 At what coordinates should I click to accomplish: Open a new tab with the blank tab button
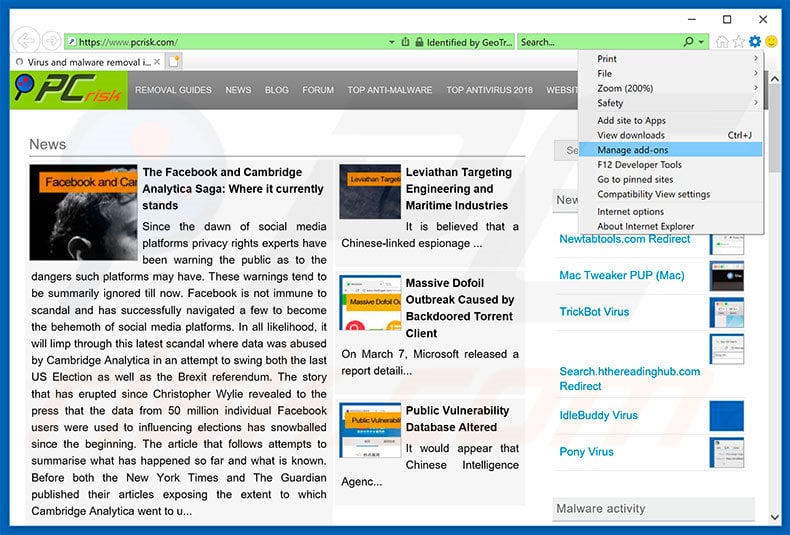174,62
